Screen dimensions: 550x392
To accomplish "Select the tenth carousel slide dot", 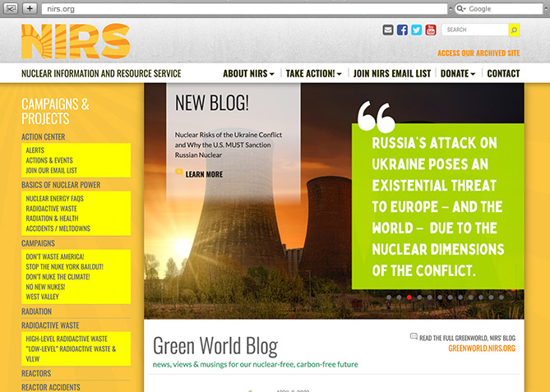I will [x=481, y=297].
